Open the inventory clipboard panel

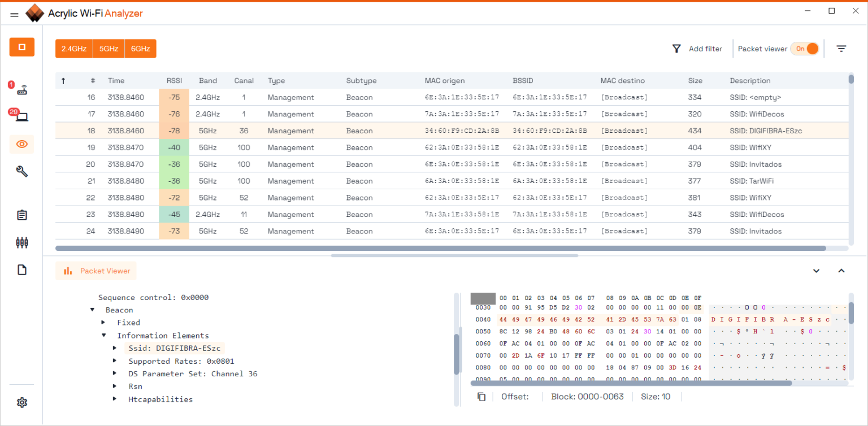tap(21, 215)
